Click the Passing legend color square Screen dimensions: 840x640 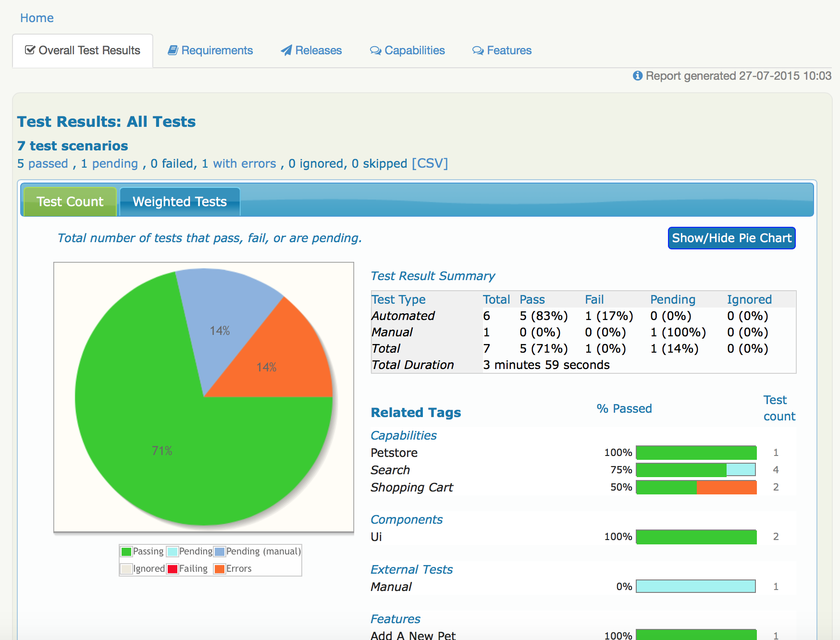point(126,551)
